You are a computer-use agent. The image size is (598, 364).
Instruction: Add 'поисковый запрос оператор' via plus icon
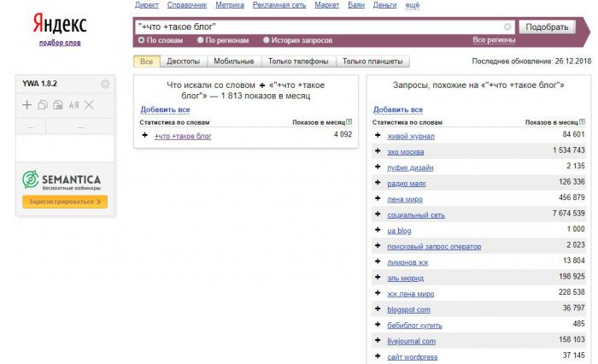(378, 245)
